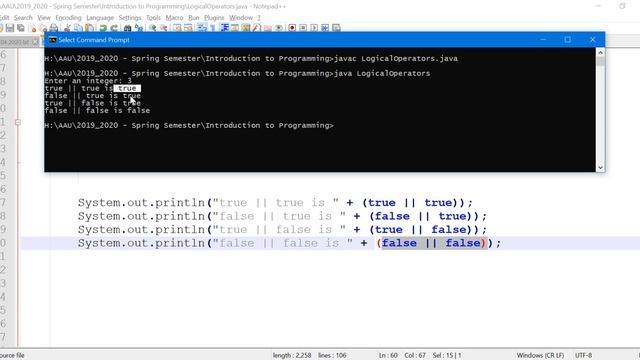Click the Zoom In magnifier icon

pyautogui.click(x=153, y=28)
